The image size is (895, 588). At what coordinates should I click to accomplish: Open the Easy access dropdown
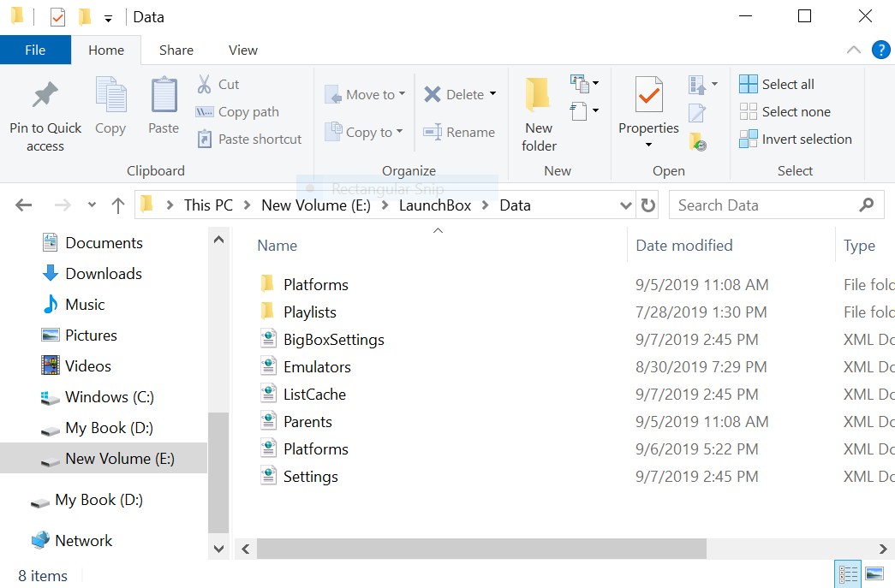click(584, 110)
